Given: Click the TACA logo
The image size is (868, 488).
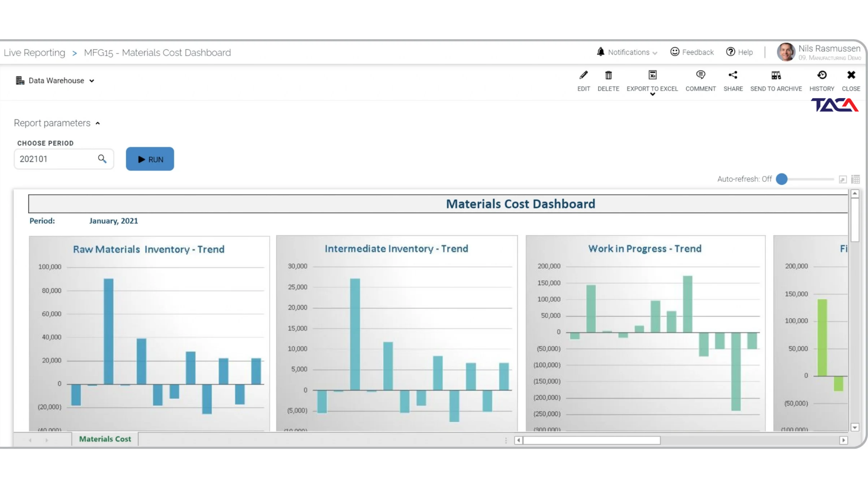Looking at the screenshot, I should click(835, 105).
